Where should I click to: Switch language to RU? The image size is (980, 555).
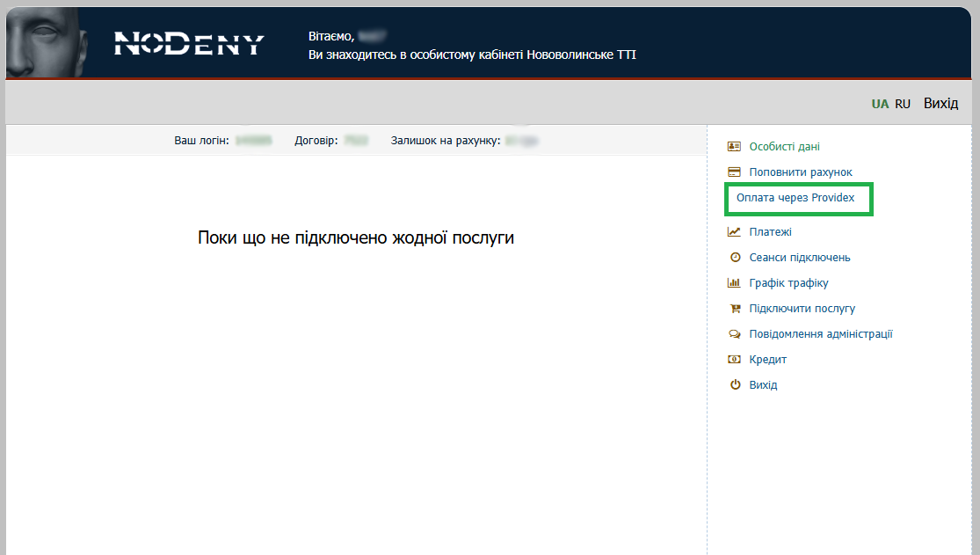pos(903,104)
